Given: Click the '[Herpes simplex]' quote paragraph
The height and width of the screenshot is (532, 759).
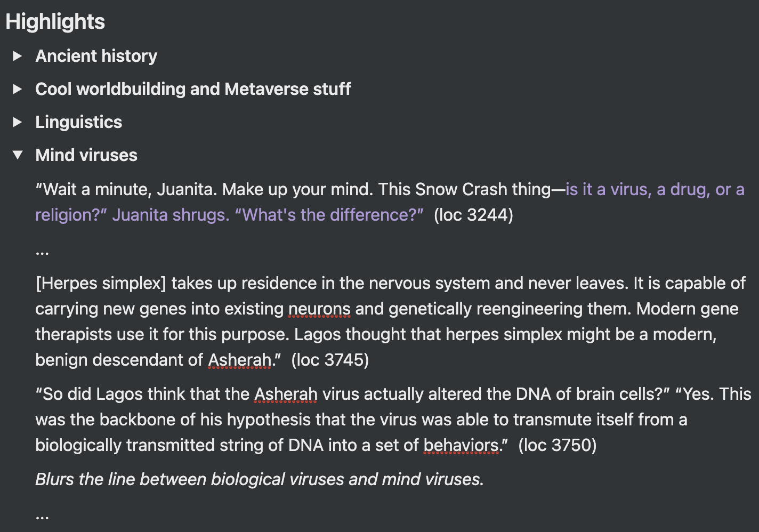Looking at the screenshot, I should click(x=390, y=321).
